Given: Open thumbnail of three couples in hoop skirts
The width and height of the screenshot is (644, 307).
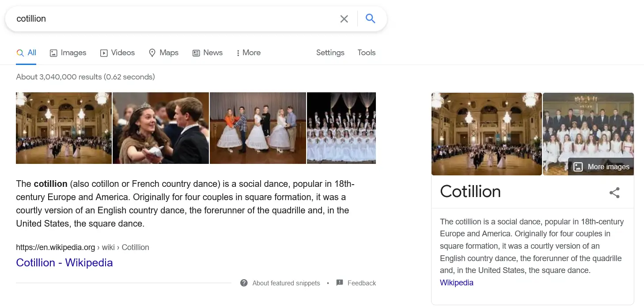Looking at the screenshot, I should click(x=258, y=128).
